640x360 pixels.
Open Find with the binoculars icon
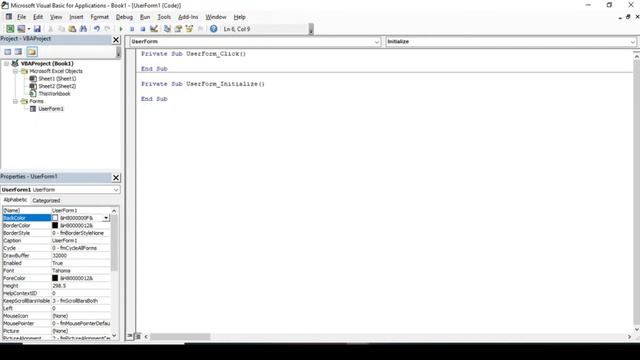point(83,29)
